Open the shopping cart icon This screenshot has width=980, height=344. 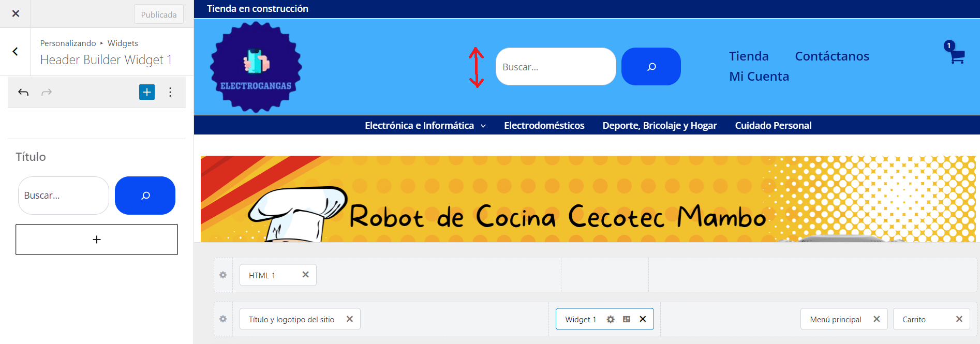(957, 57)
